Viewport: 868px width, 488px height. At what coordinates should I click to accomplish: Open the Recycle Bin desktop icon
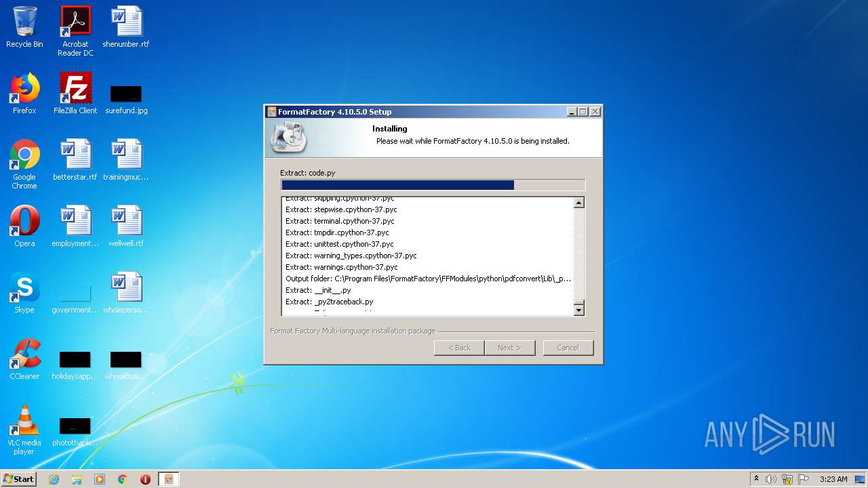24,27
